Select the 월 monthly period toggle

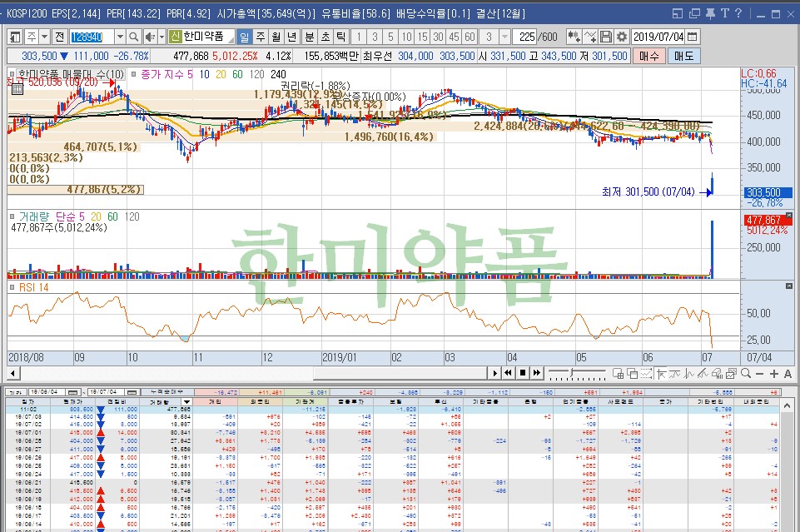coord(276,37)
